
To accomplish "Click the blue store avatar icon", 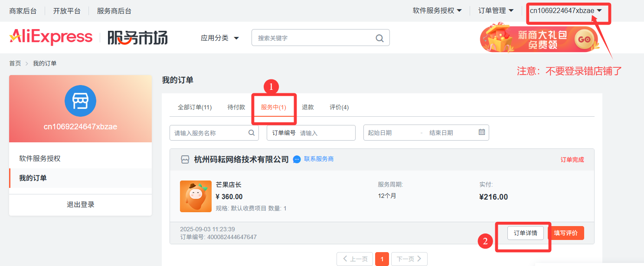I will point(80,101).
